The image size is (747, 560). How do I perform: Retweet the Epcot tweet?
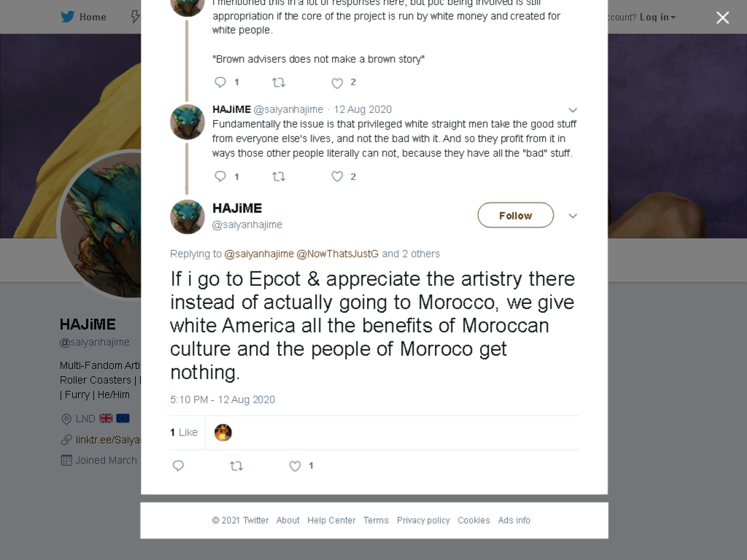coord(236,466)
